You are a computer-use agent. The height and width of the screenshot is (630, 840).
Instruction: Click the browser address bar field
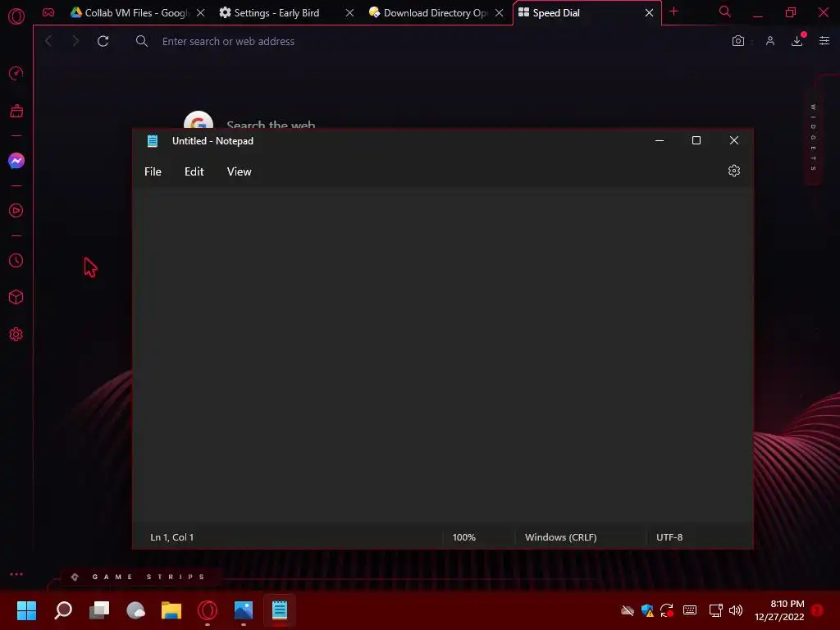pyautogui.click(x=428, y=41)
